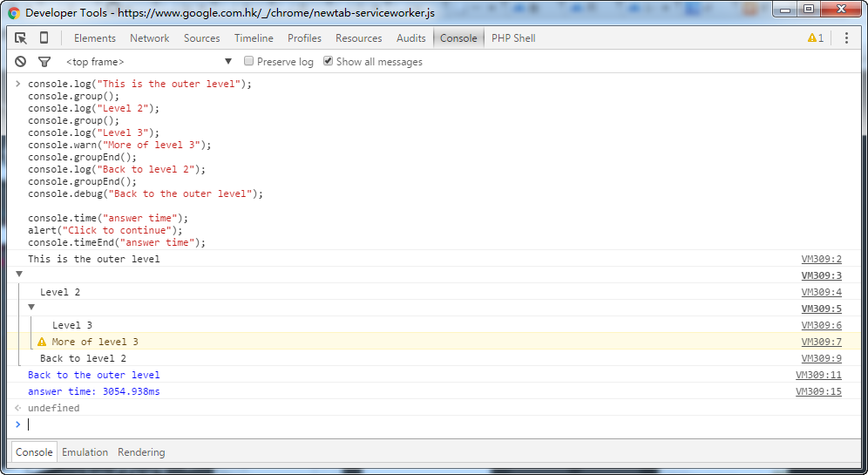
Task: Open source link VM309:9
Action: coord(822,359)
